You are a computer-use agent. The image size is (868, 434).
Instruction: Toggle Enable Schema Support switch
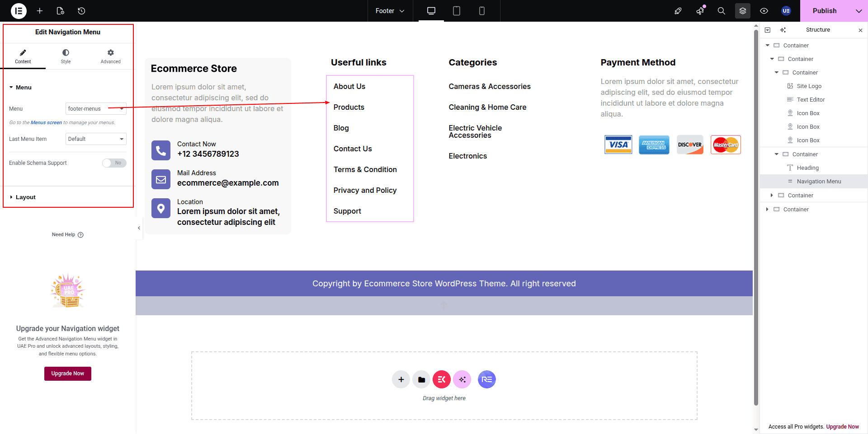pos(114,163)
